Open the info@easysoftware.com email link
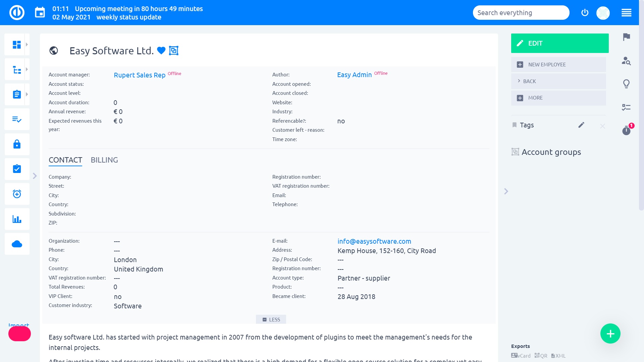The width and height of the screenshot is (644, 362). pyautogui.click(x=374, y=241)
